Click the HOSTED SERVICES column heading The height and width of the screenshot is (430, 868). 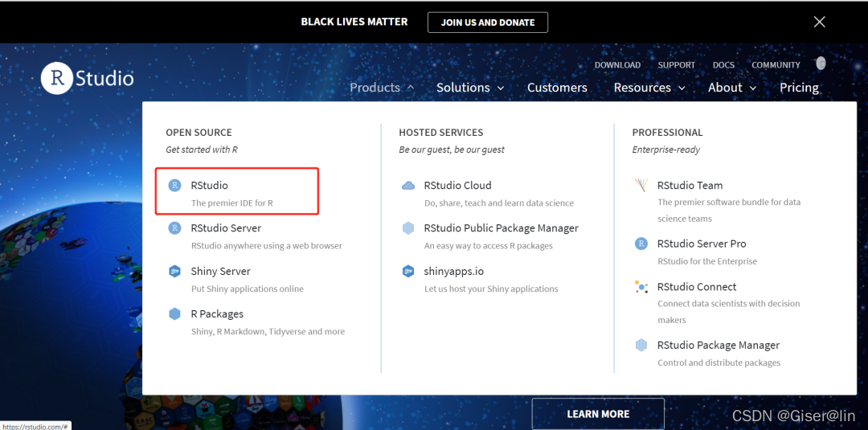click(440, 133)
